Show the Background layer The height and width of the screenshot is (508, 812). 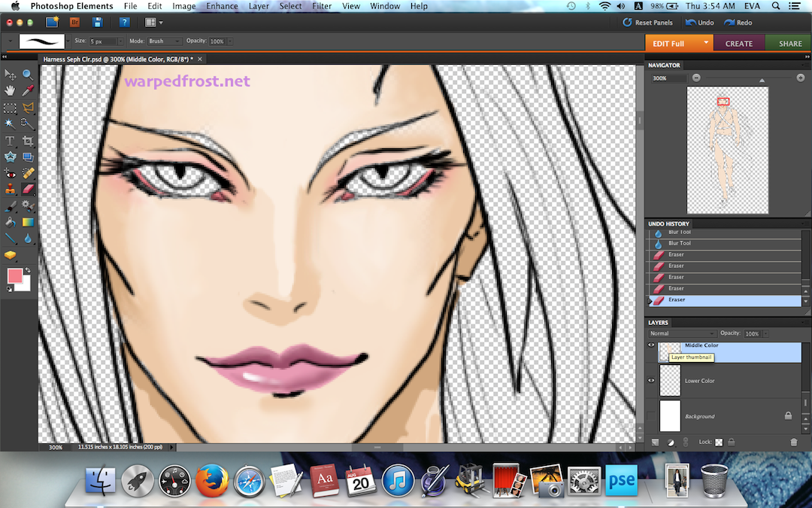(x=651, y=416)
